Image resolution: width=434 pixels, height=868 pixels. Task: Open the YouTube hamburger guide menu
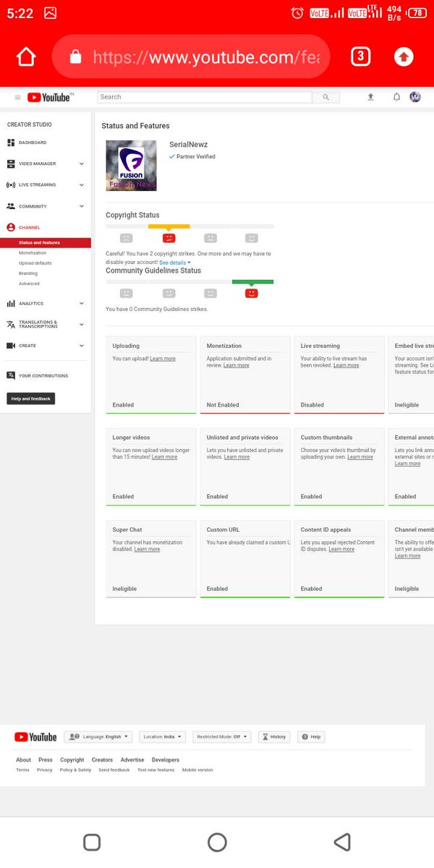coord(18,97)
